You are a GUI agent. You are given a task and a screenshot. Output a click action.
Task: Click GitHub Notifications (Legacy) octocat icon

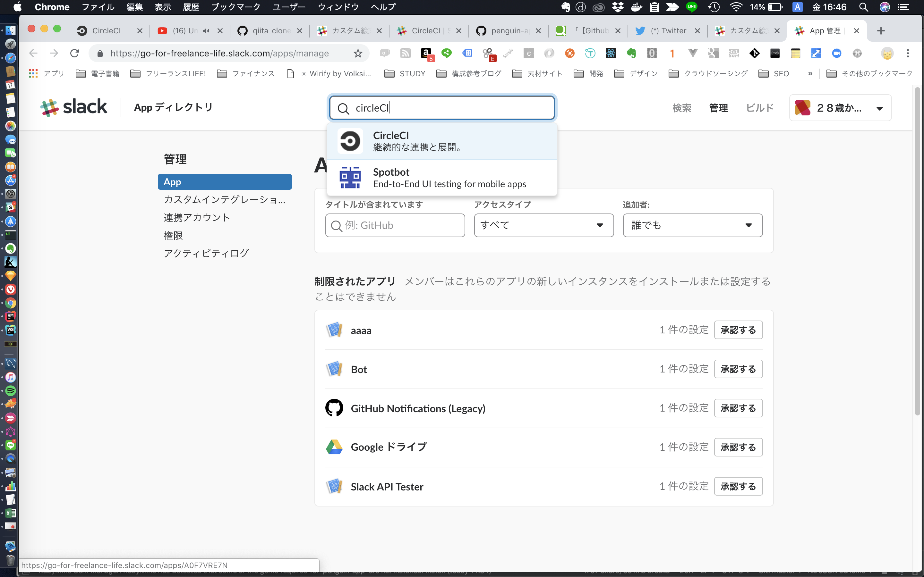click(x=334, y=408)
